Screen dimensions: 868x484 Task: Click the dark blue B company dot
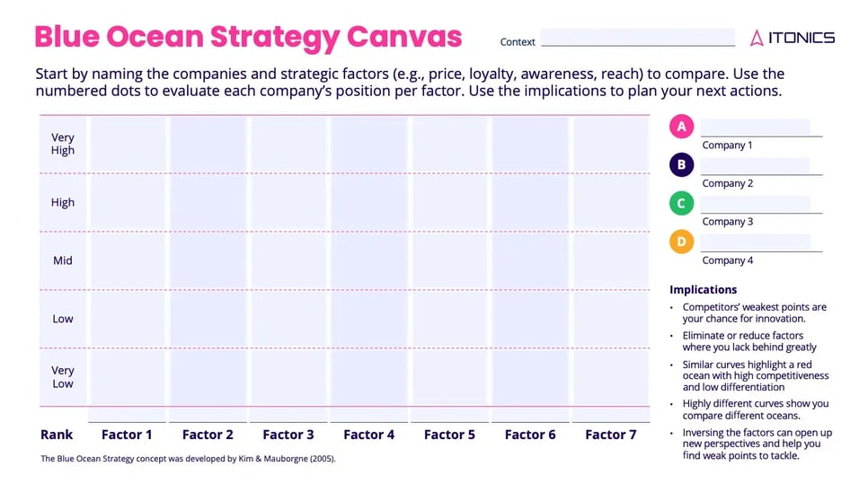click(682, 165)
